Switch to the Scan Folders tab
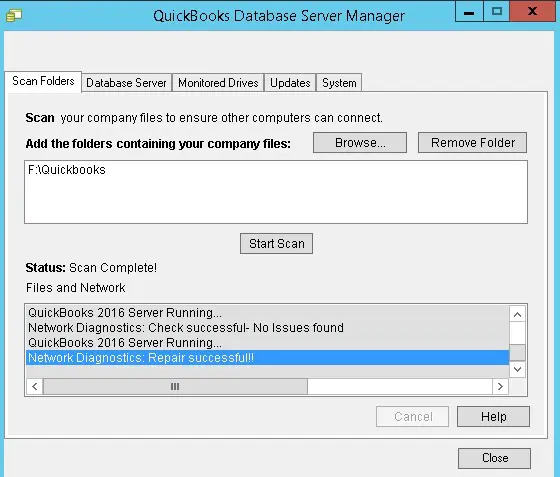560x477 pixels. (x=43, y=81)
